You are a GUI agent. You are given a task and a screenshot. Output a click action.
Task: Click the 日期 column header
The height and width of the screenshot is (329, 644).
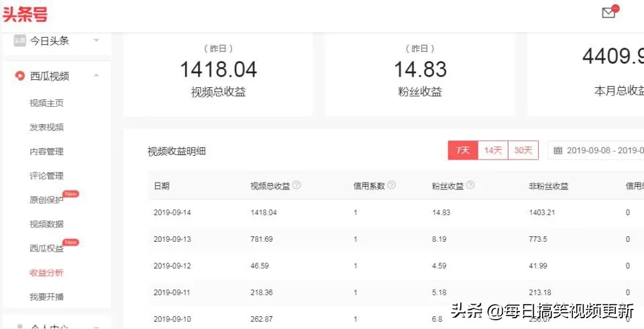pyautogui.click(x=162, y=186)
